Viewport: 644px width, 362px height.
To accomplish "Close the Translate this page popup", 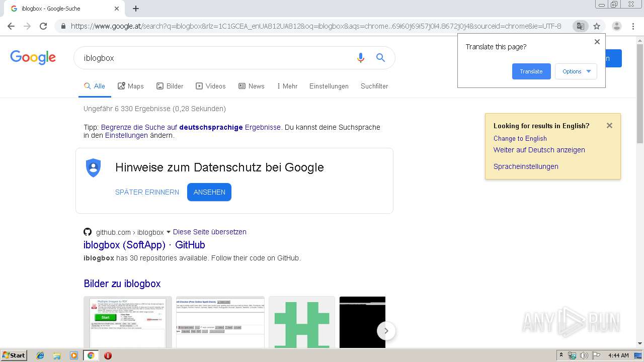I will 597,42.
